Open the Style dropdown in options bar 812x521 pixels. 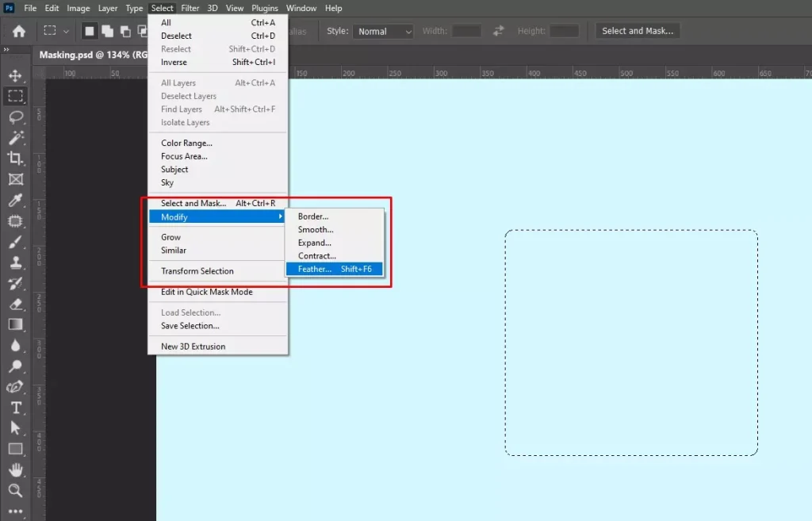[383, 31]
